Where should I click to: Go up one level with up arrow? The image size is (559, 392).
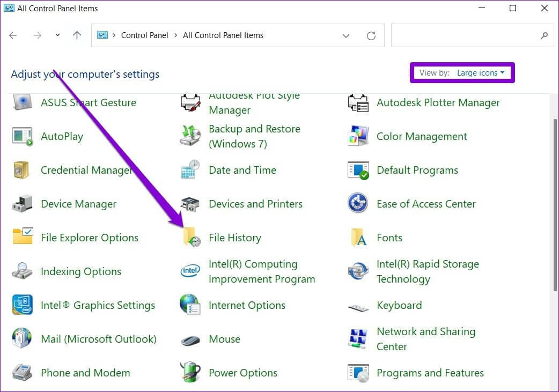coord(77,35)
